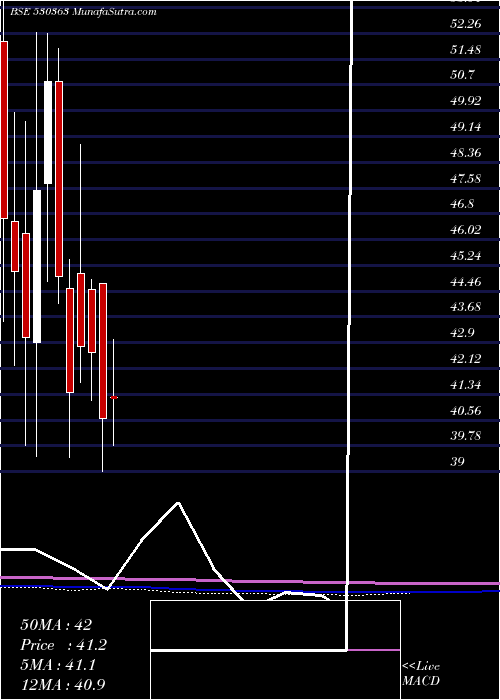Select the small red doji candle at 41.34
This screenshot has height=700, width=500.
click(114, 397)
